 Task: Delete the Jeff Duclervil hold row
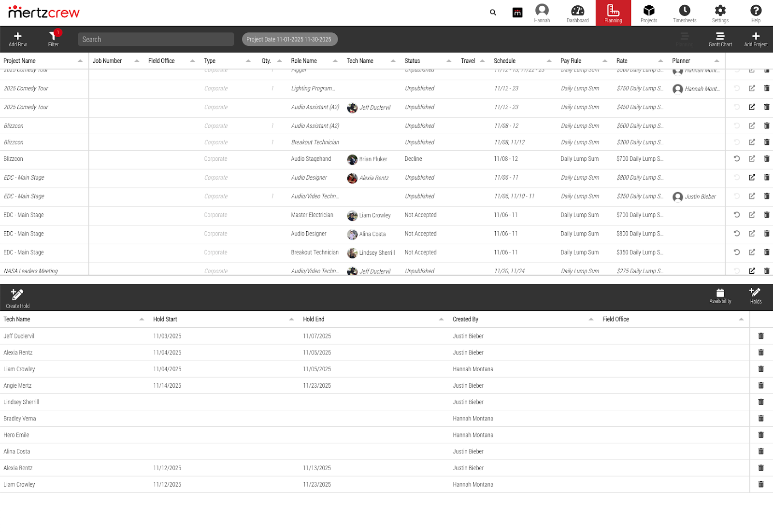click(761, 336)
